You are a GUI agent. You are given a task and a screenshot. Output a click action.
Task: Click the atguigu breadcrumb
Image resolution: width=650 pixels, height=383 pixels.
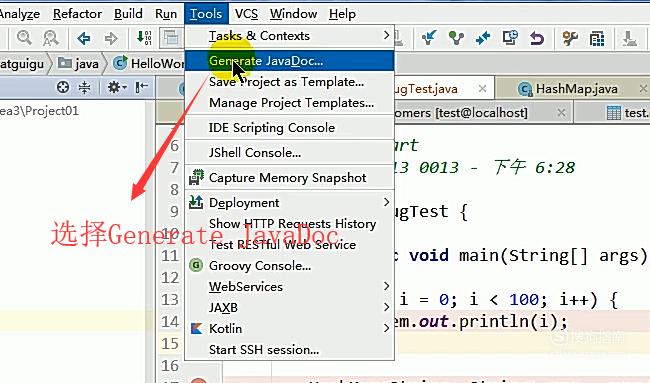pos(22,63)
